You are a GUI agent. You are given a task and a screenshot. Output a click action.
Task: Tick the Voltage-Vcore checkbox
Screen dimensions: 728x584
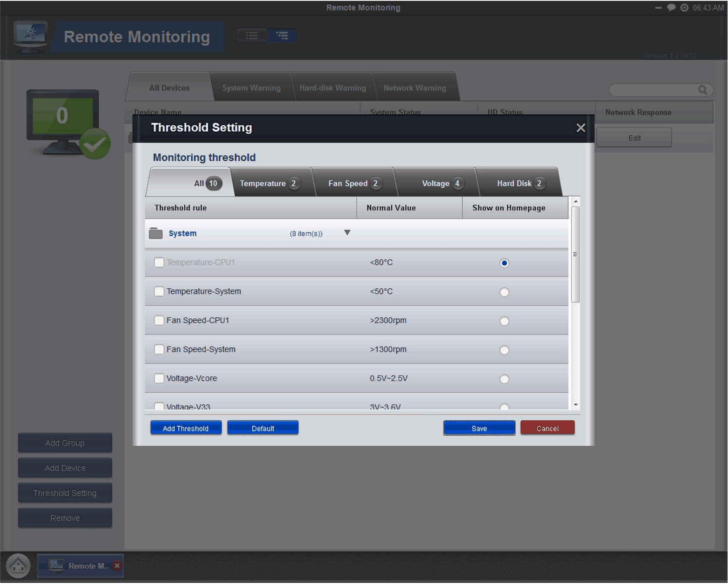(x=159, y=378)
